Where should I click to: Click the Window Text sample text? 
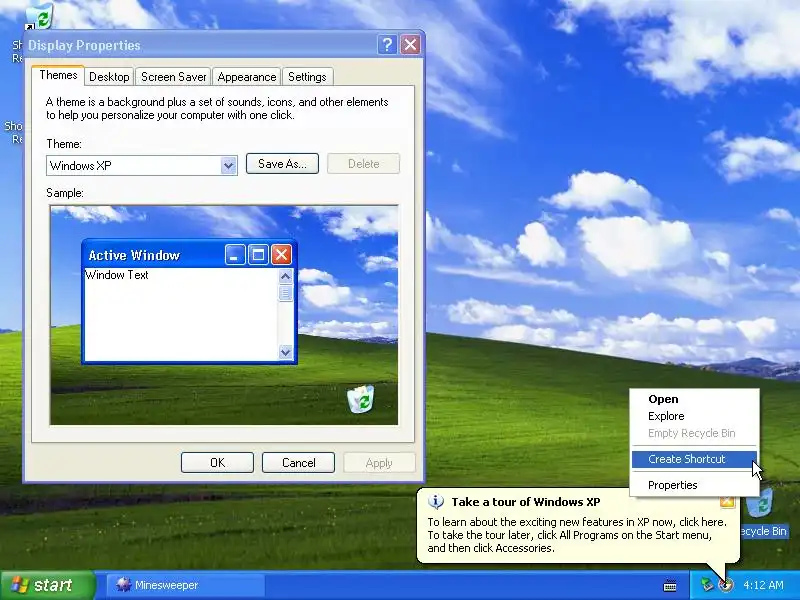[x=117, y=275]
